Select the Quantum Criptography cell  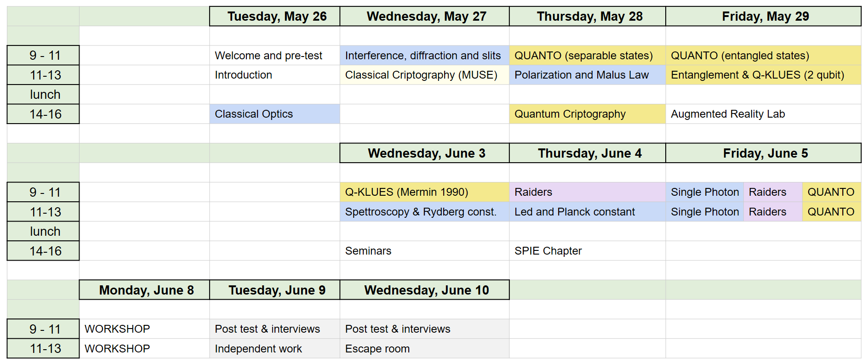pyautogui.click(x=587, y=114)
